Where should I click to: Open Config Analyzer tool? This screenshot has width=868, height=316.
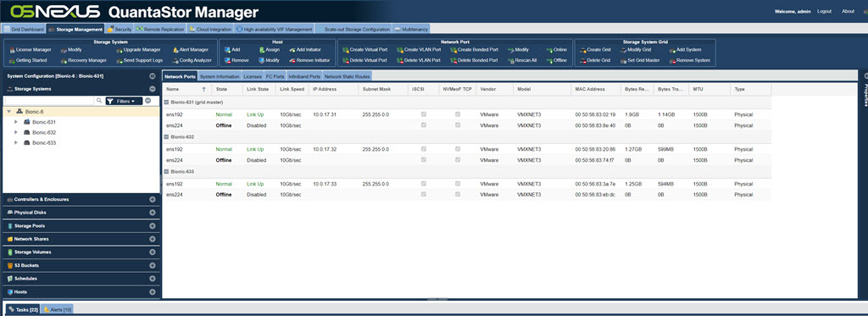(192, 60)
